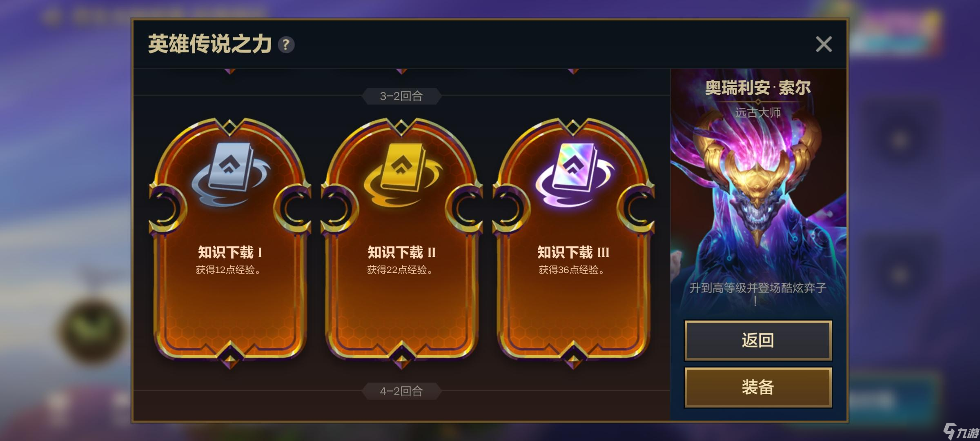The height and width of the screenshot is (441, 980).
Task: Open the question mark help icon
Action: coord(286,45)
